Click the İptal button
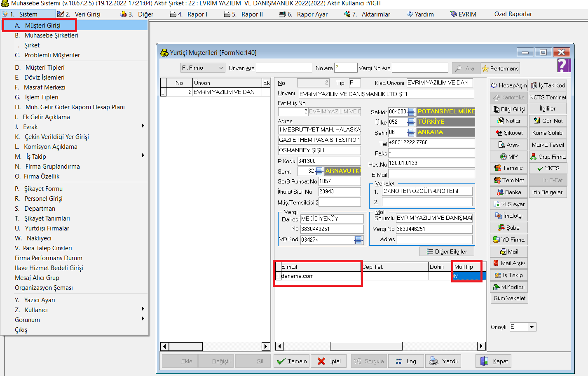Image resolution: width=588 pixels, height=376 pixels. coord(329,361)
